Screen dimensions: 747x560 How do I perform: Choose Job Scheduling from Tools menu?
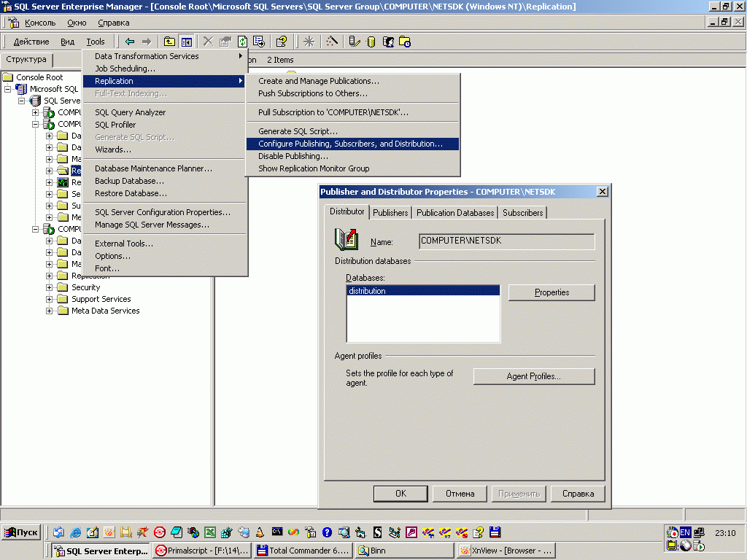tap(164, 69)
